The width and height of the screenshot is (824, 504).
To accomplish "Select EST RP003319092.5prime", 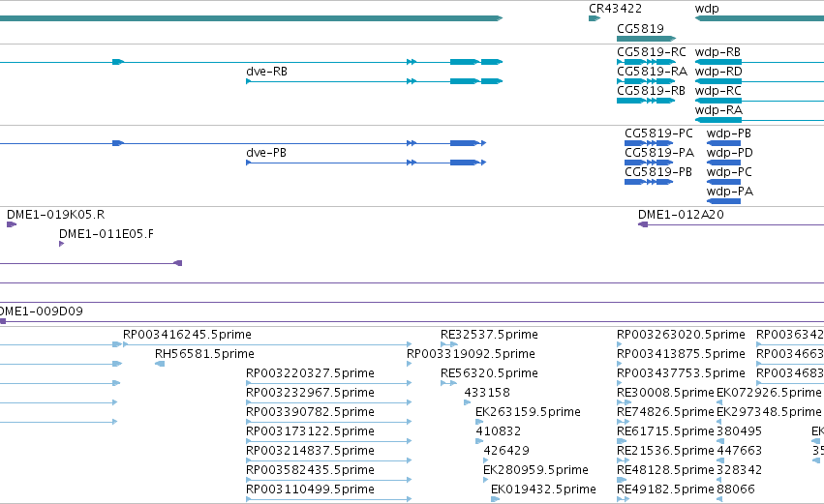I will click(471, 354).
